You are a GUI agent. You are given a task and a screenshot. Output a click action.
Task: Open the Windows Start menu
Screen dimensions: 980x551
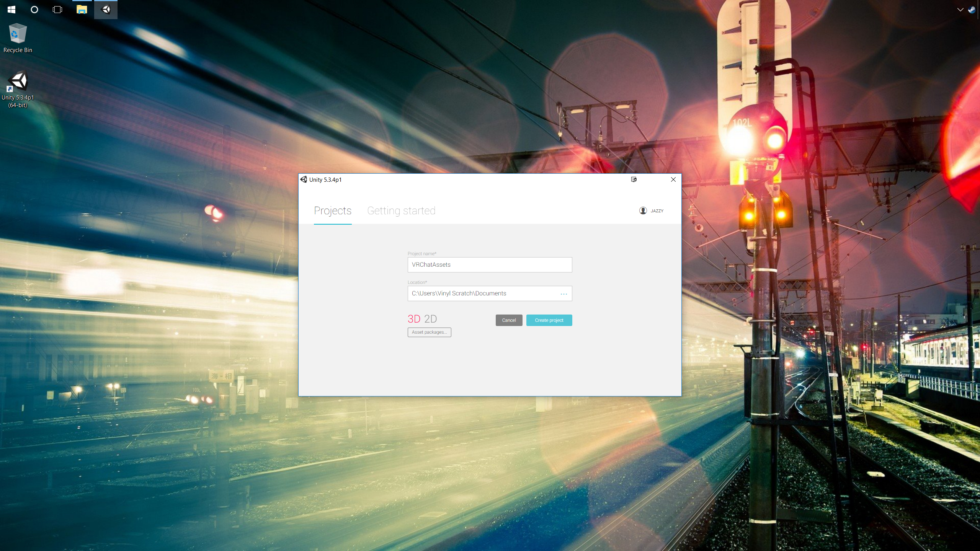pos(11,10)
